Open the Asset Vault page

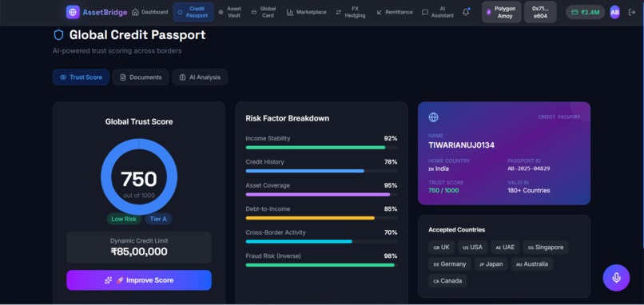[x=230, y=12]
